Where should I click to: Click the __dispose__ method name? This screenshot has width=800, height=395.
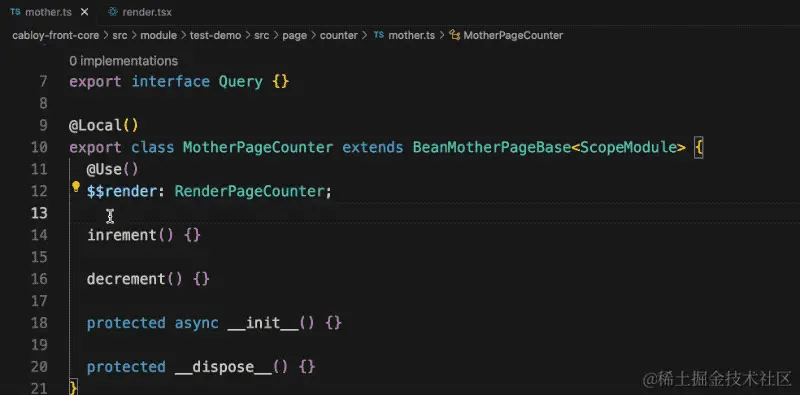(223, 367)
